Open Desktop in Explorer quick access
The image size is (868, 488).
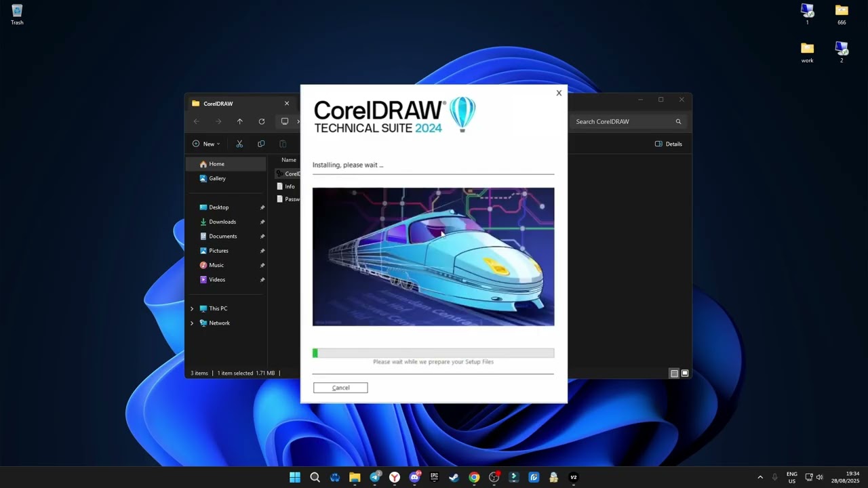(x=219, y=207)
